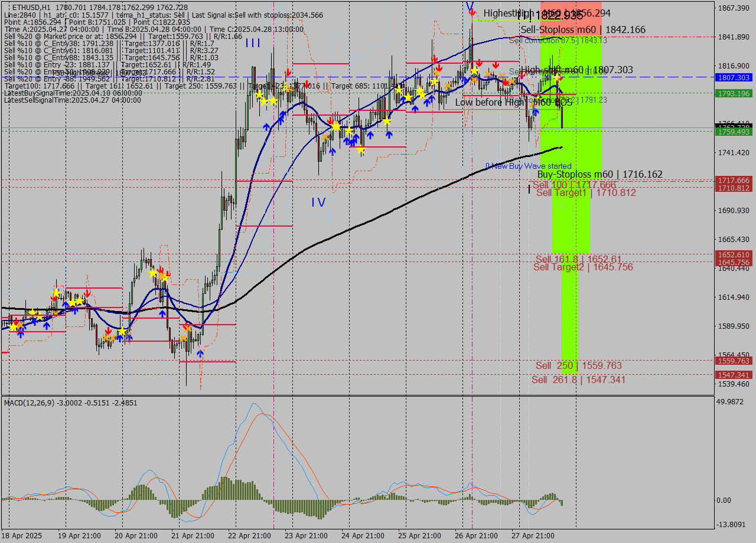Select the Sell-Stoploss m60 1842.166 label
This screenshot has width=756, height=543.
pos(583,30)
